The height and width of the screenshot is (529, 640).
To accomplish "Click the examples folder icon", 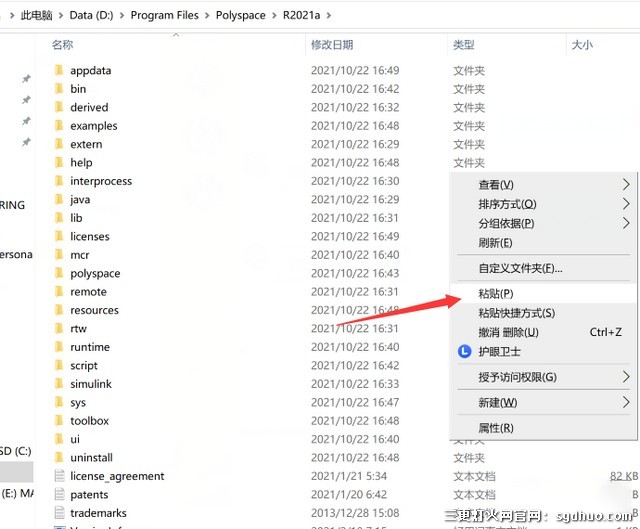I will coord(59,125).
